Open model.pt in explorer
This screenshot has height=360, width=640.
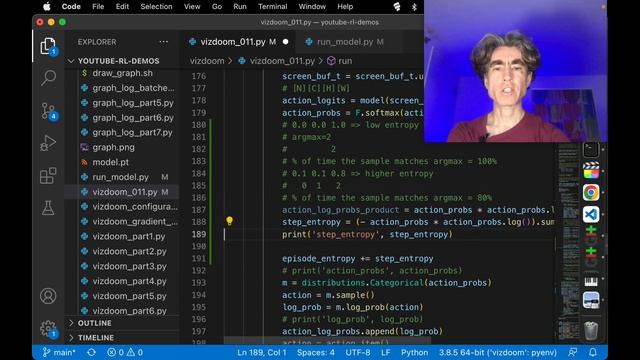point(122,162)
